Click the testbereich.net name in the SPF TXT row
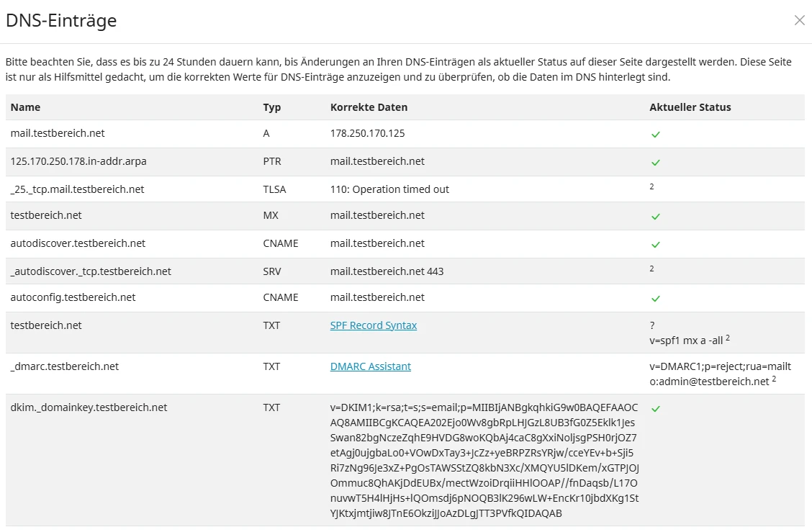 (46, 325)
